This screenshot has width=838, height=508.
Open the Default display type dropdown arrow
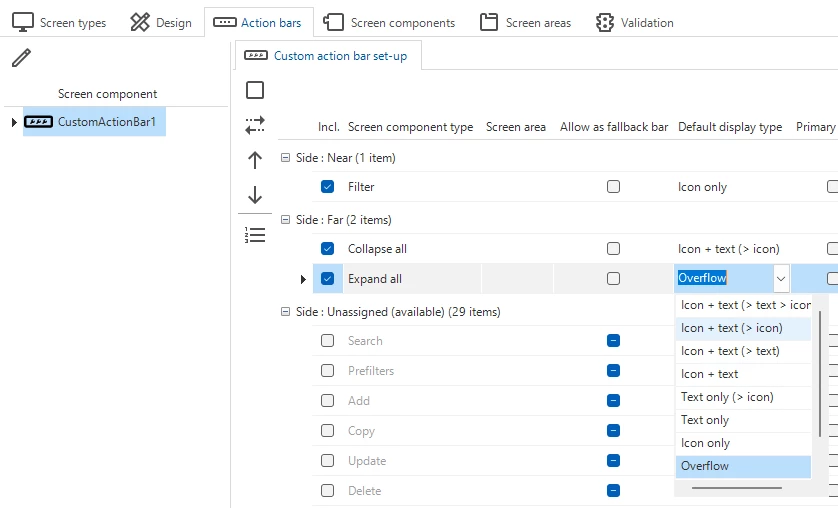(x=781, y=279)
